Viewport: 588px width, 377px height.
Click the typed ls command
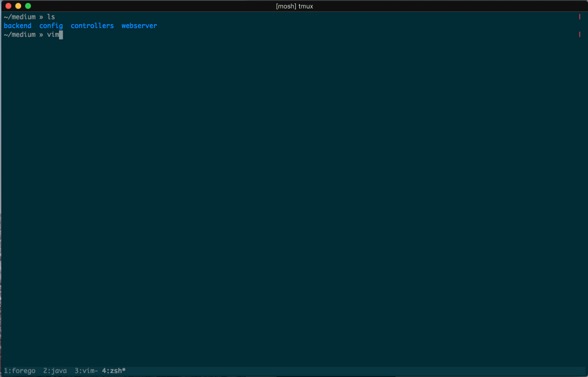51,17
